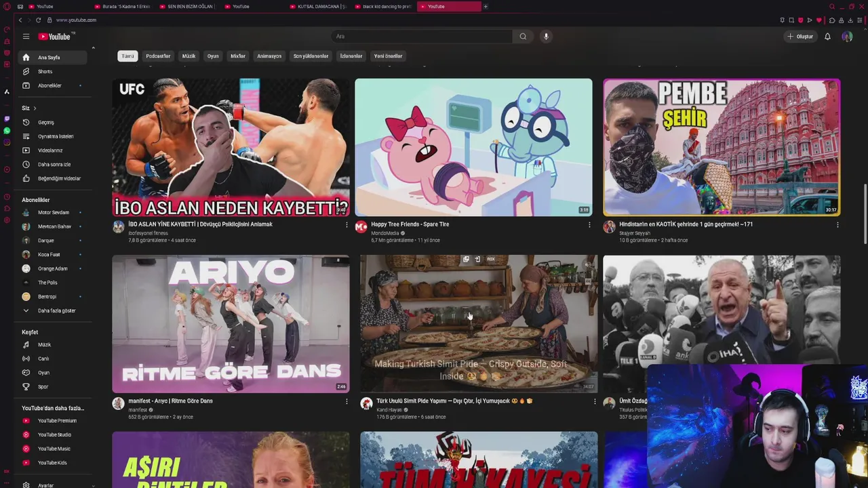The width and height of the screenshot is (868, 488).
Task: Play the Simit Pide video thumbnail
Action: [479, 324]
